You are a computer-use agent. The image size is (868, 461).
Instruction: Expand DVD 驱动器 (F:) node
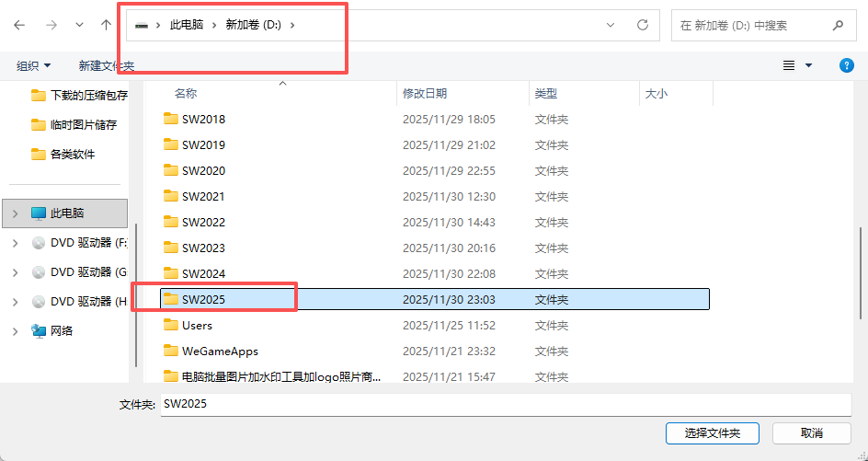(15, 243)
